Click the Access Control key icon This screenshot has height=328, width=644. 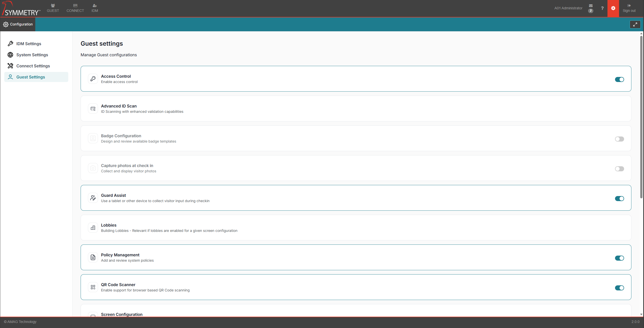(93, 79)
